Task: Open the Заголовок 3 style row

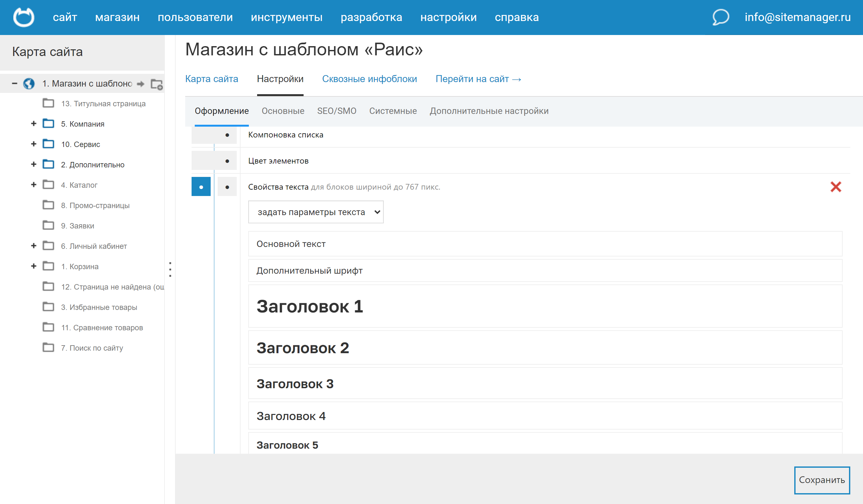Action: (x=545, y=383)
